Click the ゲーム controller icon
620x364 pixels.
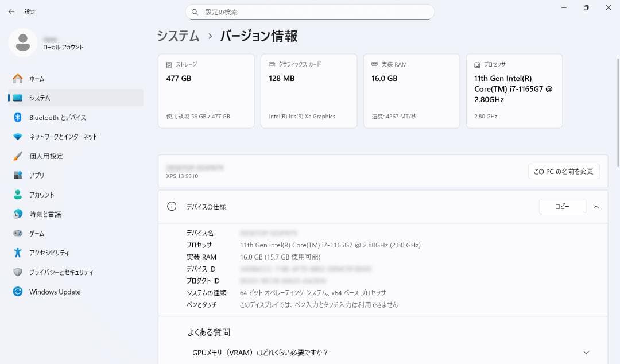(x=18, y=233)
